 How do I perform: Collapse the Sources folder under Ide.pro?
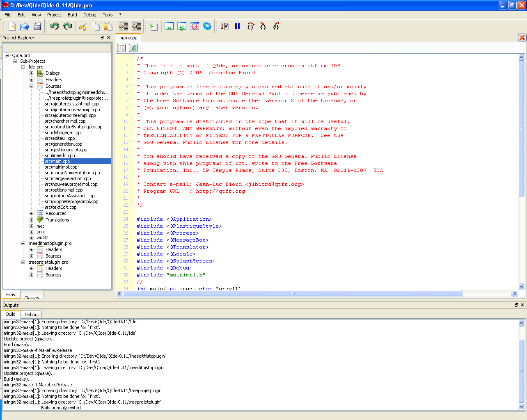click(x=31, y=86)
